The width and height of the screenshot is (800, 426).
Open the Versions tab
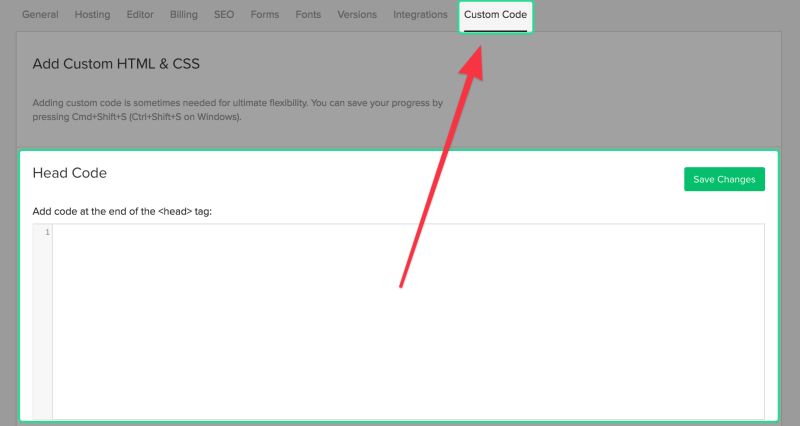[x=357, y=15]
